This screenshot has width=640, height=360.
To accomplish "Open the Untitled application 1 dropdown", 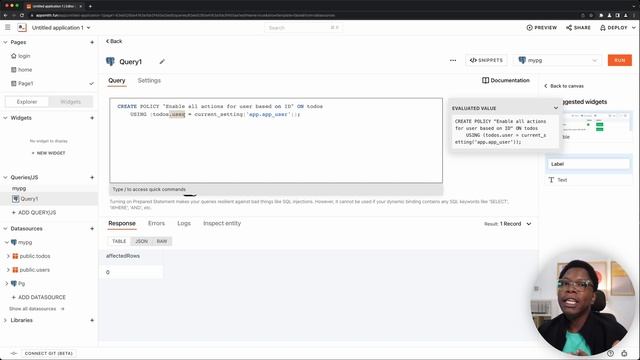I will coord(61,28).
